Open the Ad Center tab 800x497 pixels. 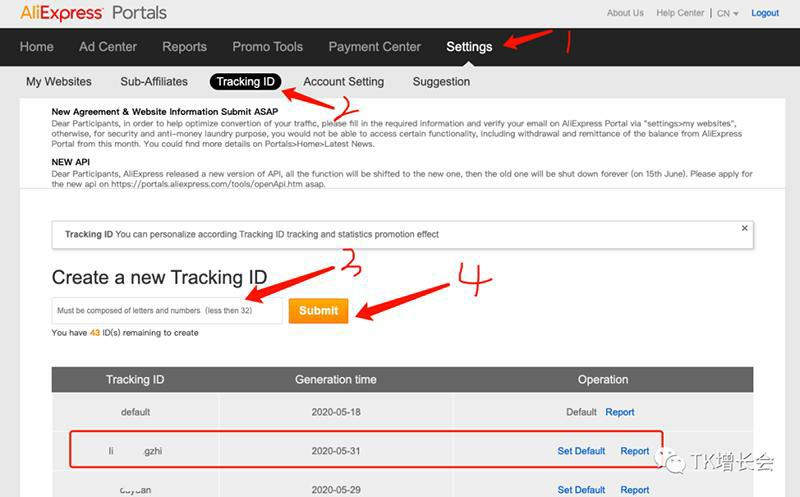pos(108,46)
